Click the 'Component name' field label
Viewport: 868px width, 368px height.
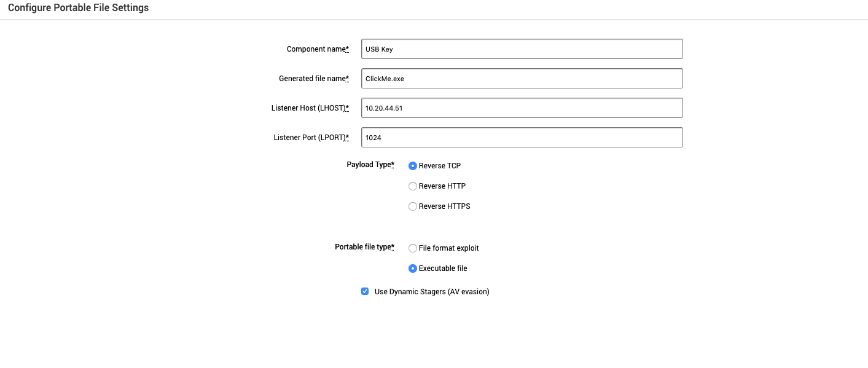(x=316, y=49)
